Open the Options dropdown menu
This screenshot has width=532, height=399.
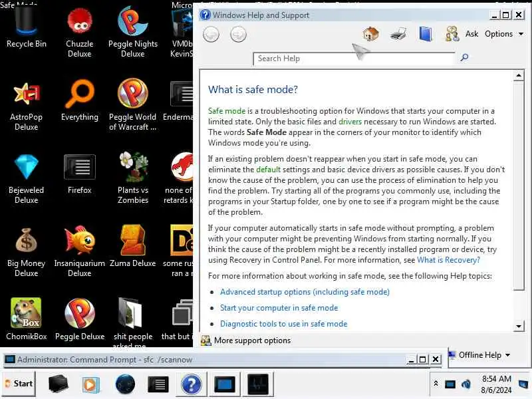(x=504, y=34)
